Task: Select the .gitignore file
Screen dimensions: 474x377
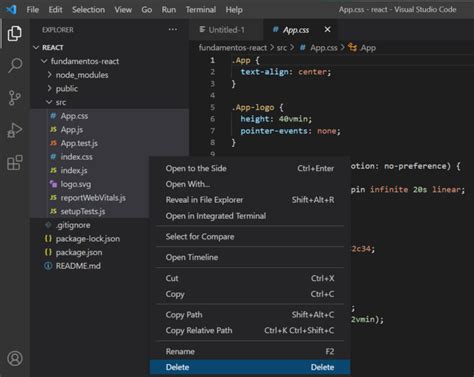Action: pos(73,225)
